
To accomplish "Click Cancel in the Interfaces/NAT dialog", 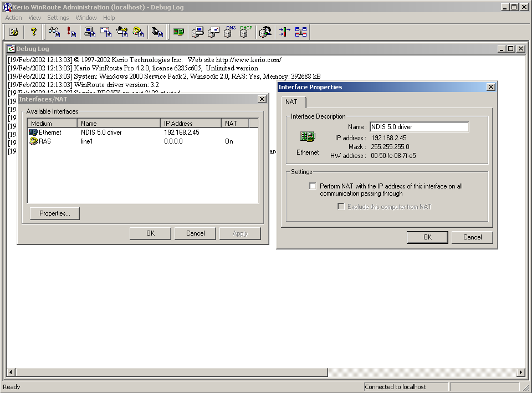I will point(196,233).
